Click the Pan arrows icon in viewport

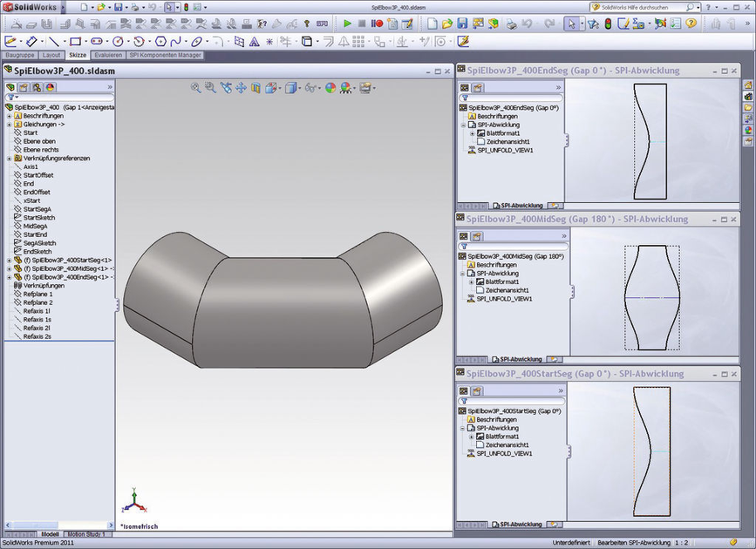pyautogui.click(x=241, y=88)
